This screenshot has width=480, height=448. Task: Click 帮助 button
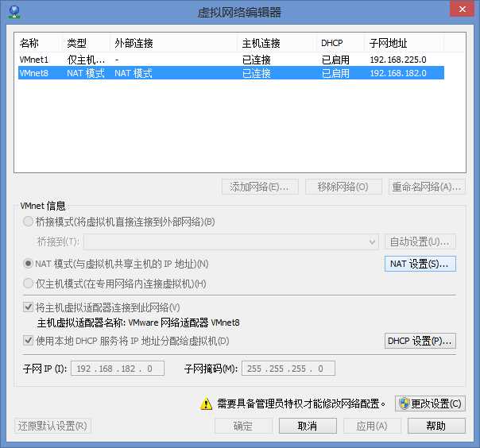coord(436,426)
